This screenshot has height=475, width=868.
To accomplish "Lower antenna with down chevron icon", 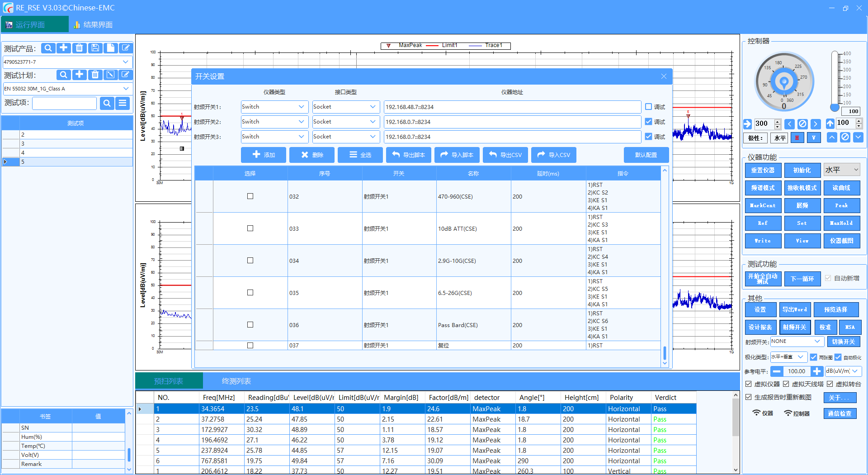I will point(858,138).
